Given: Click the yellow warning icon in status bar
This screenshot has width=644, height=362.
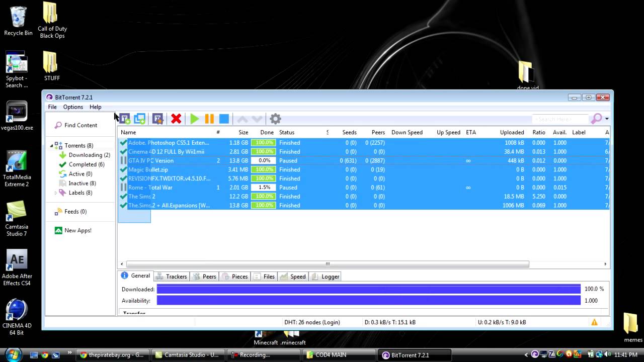Looking at the screenshot, I should coord(594,322).
